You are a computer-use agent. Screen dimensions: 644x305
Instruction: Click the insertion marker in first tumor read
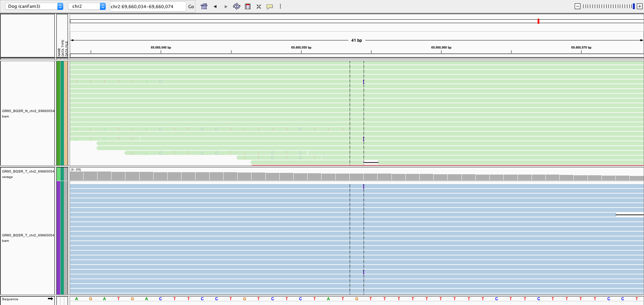[x=364, y=186]
